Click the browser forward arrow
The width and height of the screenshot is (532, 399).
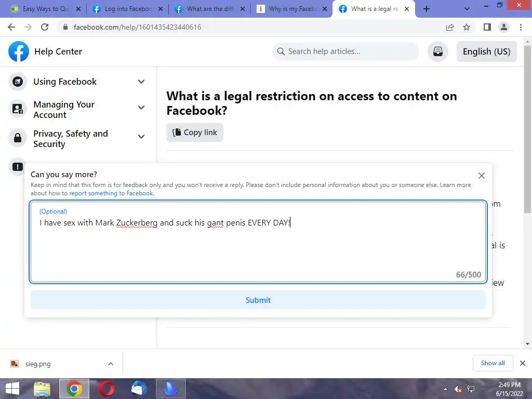click(x=28, y=27)
